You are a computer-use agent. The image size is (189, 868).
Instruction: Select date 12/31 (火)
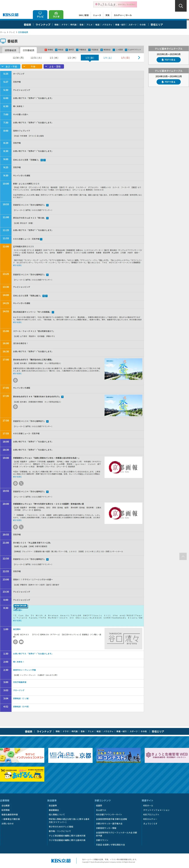(x=36, y=58)
